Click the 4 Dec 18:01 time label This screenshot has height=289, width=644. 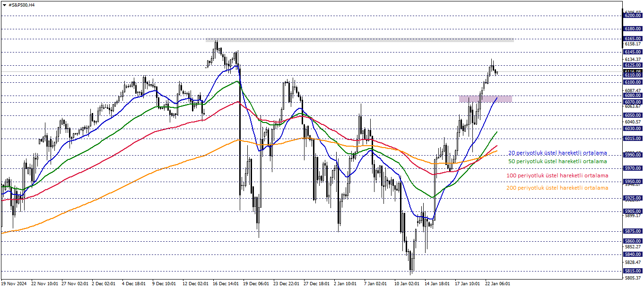pyautogui.click(x=134, y=284)
